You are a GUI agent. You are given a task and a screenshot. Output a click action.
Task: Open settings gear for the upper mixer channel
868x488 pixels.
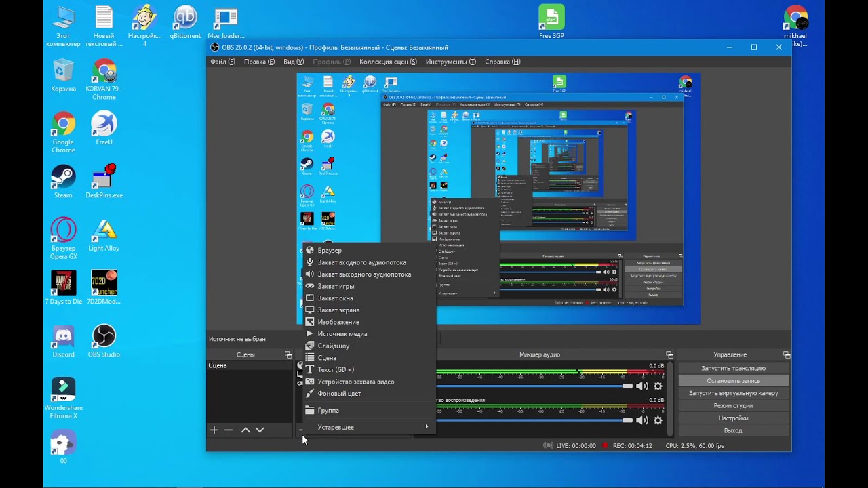(x=658, y=386)
